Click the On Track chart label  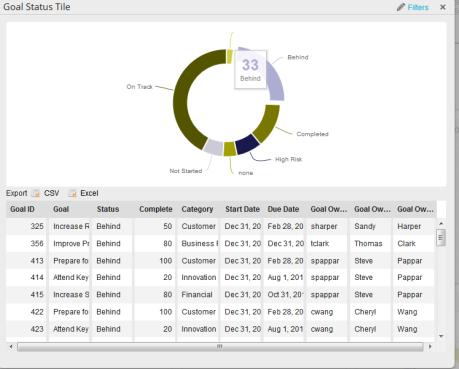pos(139,87)
